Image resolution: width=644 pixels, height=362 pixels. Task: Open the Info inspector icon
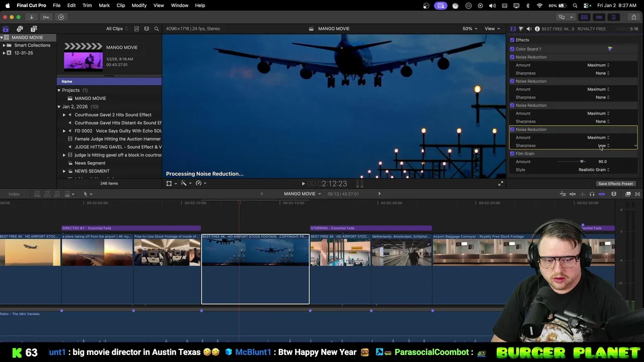(537, 29)
